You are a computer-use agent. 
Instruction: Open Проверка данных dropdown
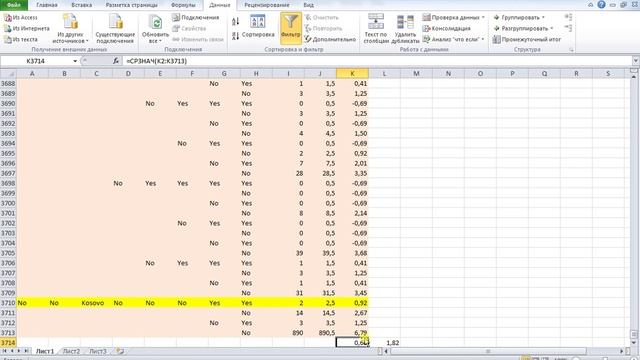(x=453, y=18)
